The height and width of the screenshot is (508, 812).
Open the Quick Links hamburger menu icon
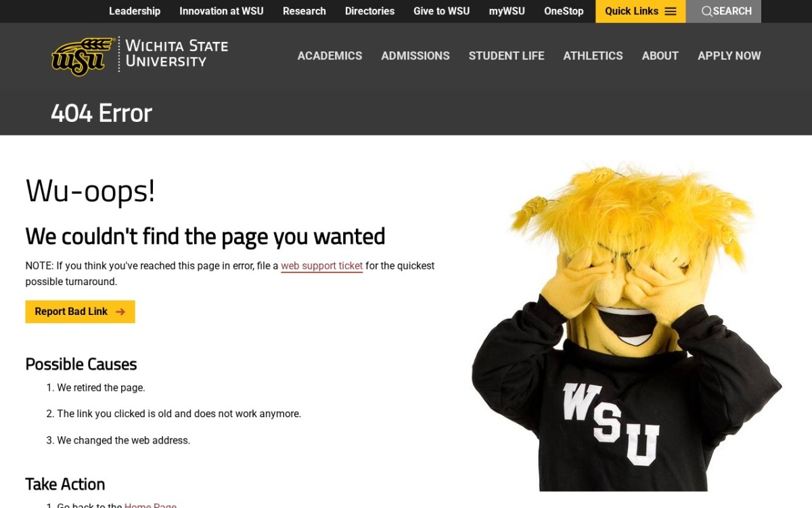pos(671,12)
